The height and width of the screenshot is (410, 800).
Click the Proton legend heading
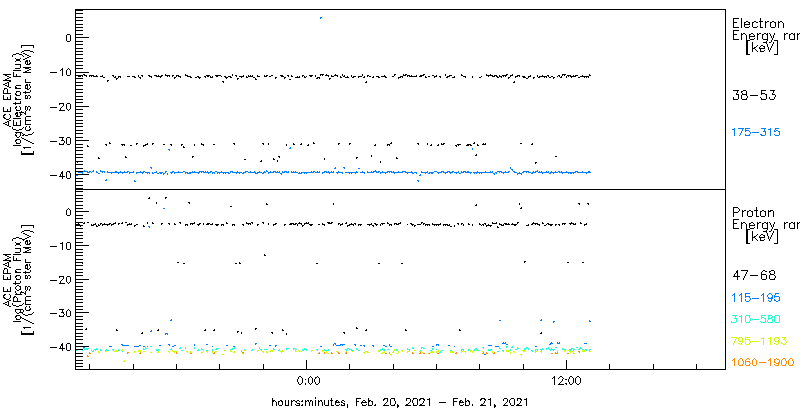click(753, 213)
